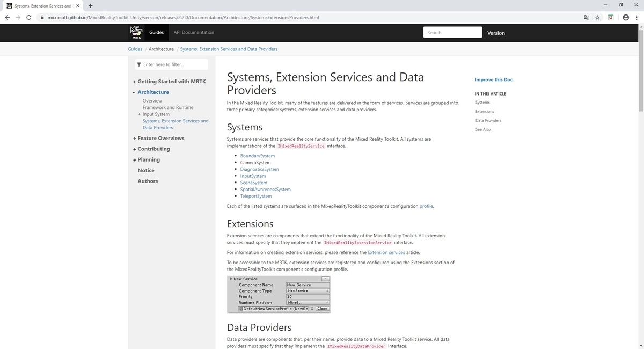Click the Enter here to filter field
Screen dimensions: 644x349
click(172, 64)
